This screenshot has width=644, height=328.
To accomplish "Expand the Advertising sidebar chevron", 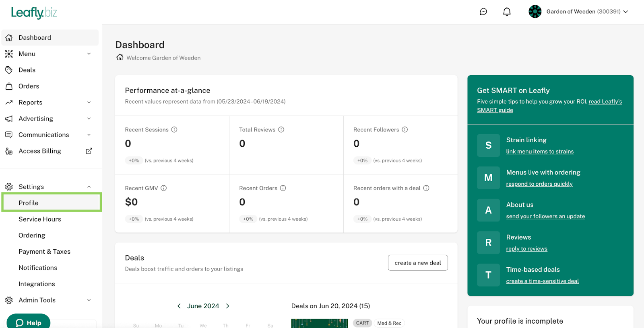I will [x=89, y=119].
